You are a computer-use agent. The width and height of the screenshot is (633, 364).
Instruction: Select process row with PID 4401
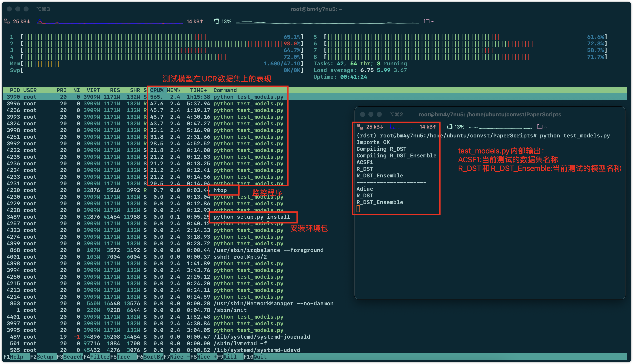(315, 317)
